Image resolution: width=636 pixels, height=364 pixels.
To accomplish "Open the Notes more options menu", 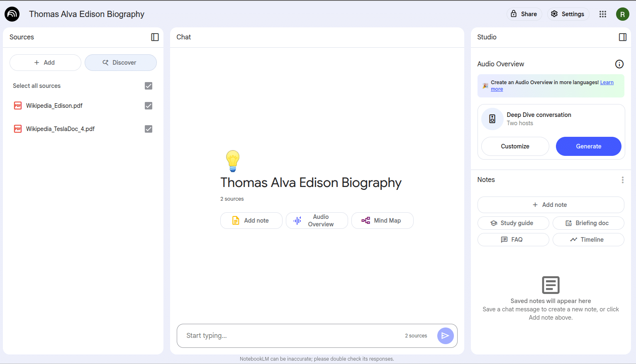I will (x=622, y=180).
